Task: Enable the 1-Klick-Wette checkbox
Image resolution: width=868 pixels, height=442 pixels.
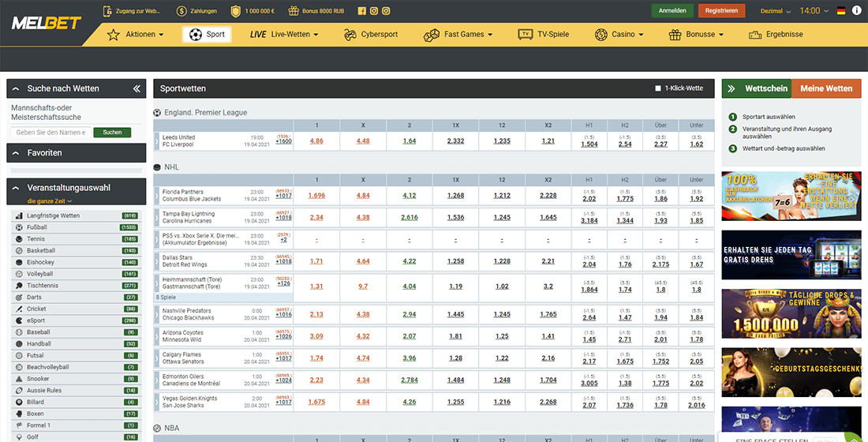Action: point(658,88)
